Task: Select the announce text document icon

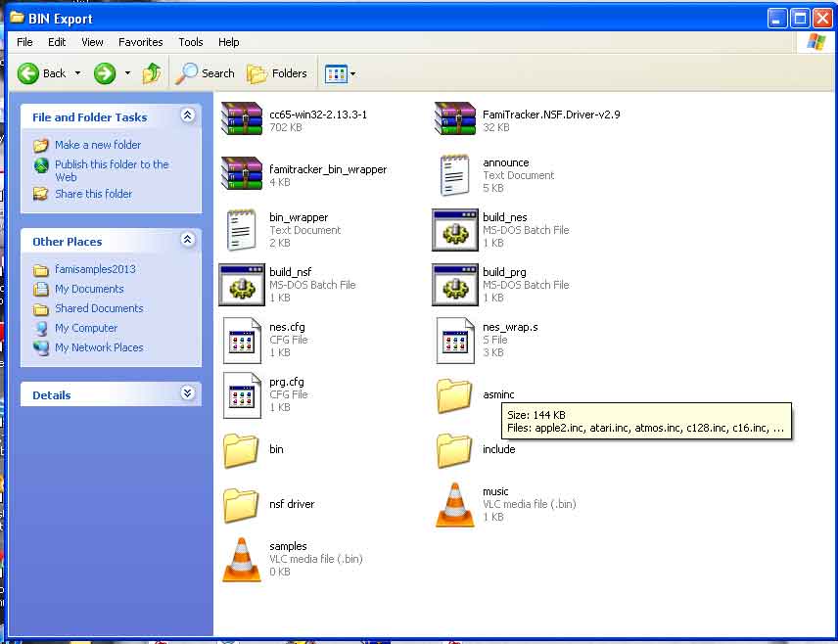Action: tap(455, 174)
